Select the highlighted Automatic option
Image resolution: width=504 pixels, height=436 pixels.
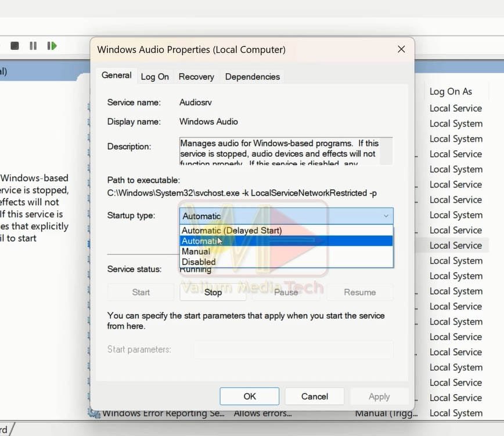coord(286,241)
